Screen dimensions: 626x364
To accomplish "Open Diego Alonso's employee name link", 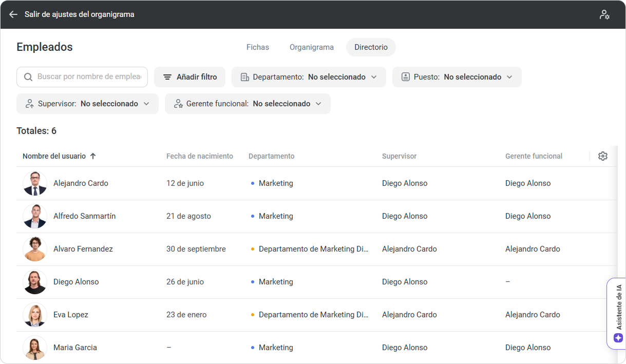I will tap(76, 282).
